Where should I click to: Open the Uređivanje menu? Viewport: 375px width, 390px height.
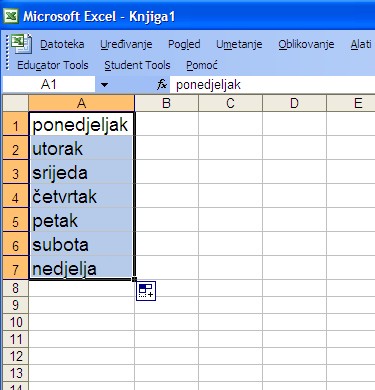[x=126, y=44]
